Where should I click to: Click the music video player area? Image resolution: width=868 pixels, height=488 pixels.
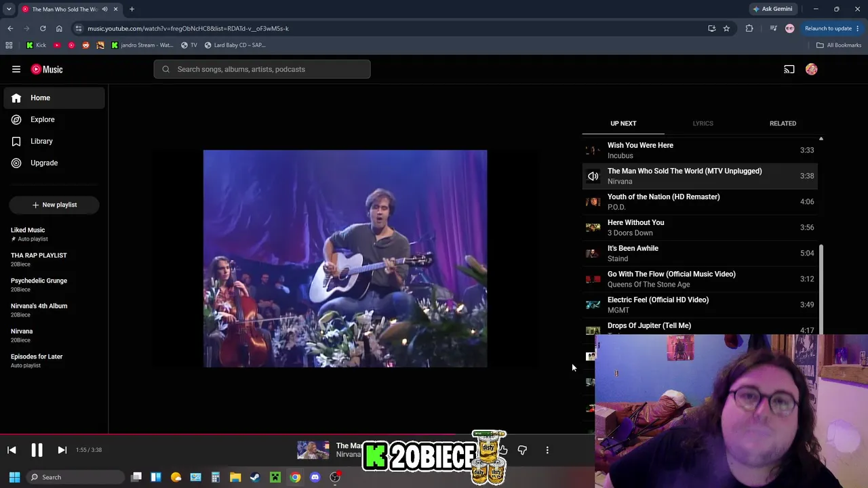(x=345, y=259)
